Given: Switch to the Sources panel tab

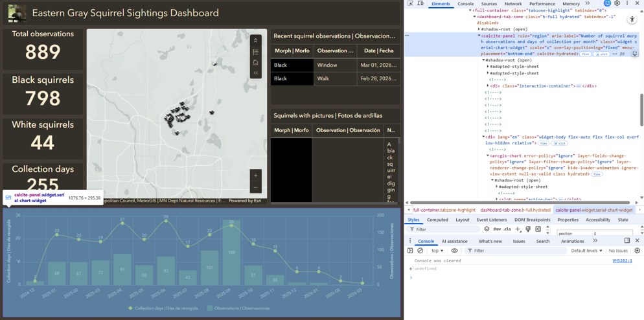Looking at the screenshot, I should point(489,4).
